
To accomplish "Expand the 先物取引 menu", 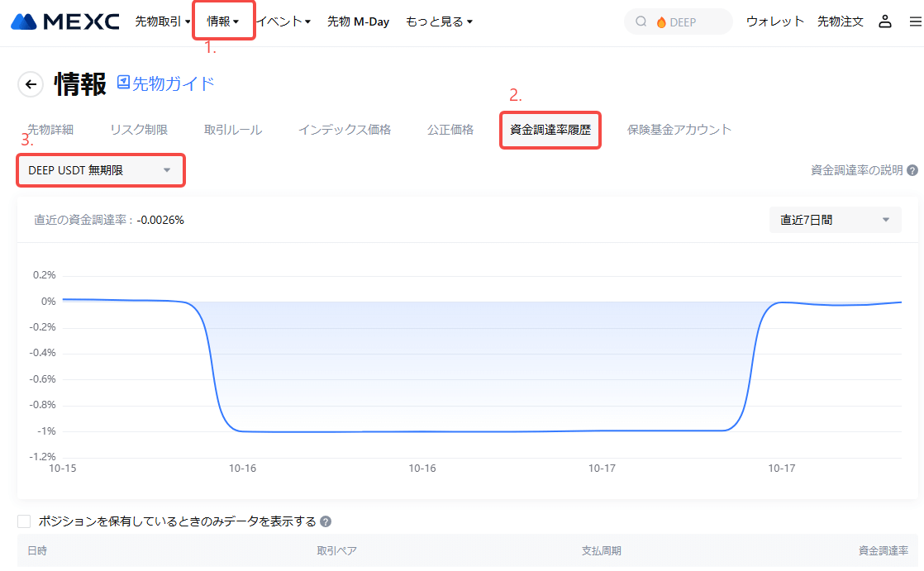I will 163,21.
